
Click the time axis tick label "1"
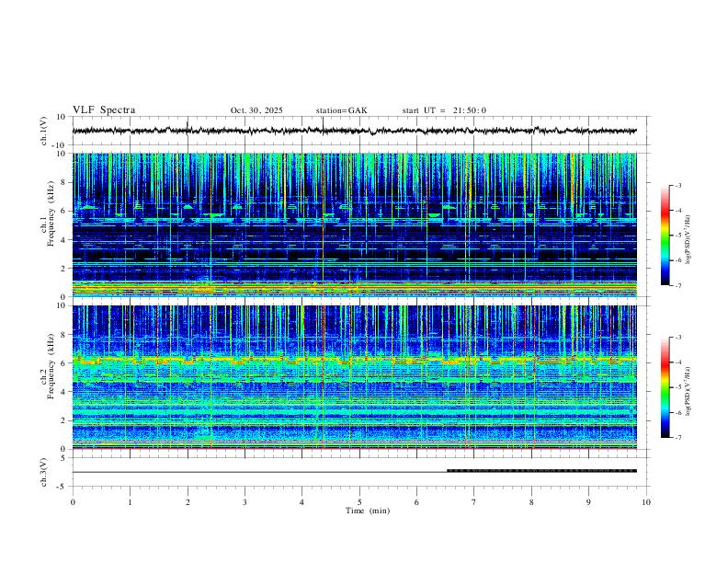coord(130,502)
